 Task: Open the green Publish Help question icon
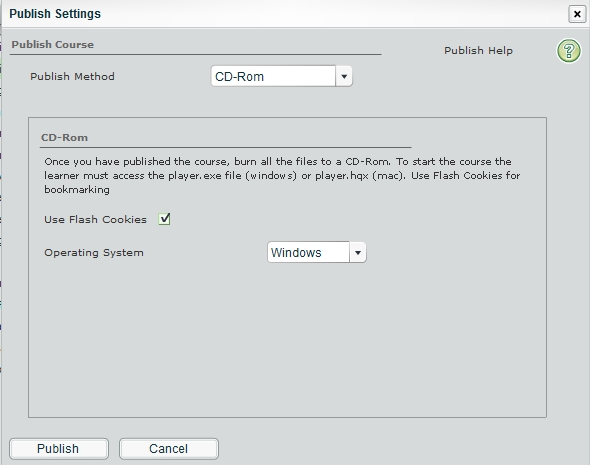[569, 51]
